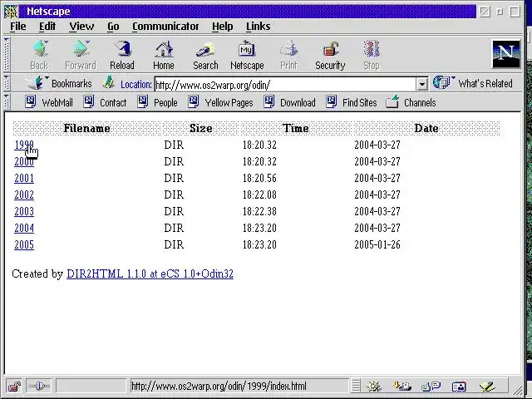The image size is (532, 399).
Task: Click the Netscape N logo throbber
Action: (506, 54)
